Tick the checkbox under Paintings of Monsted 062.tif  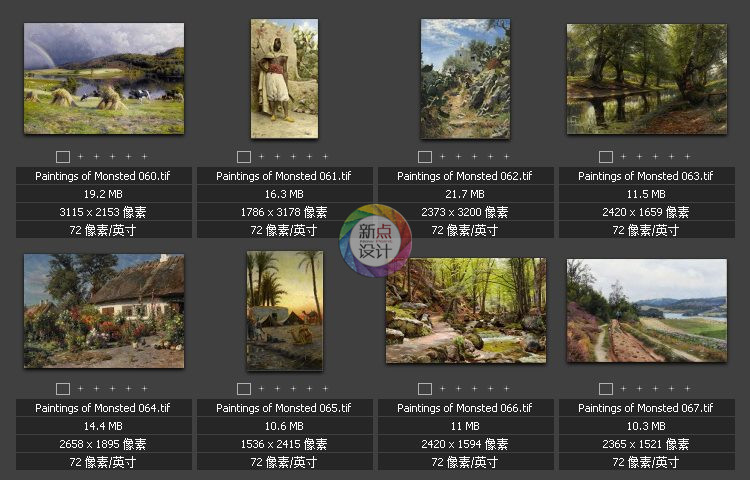425,157
